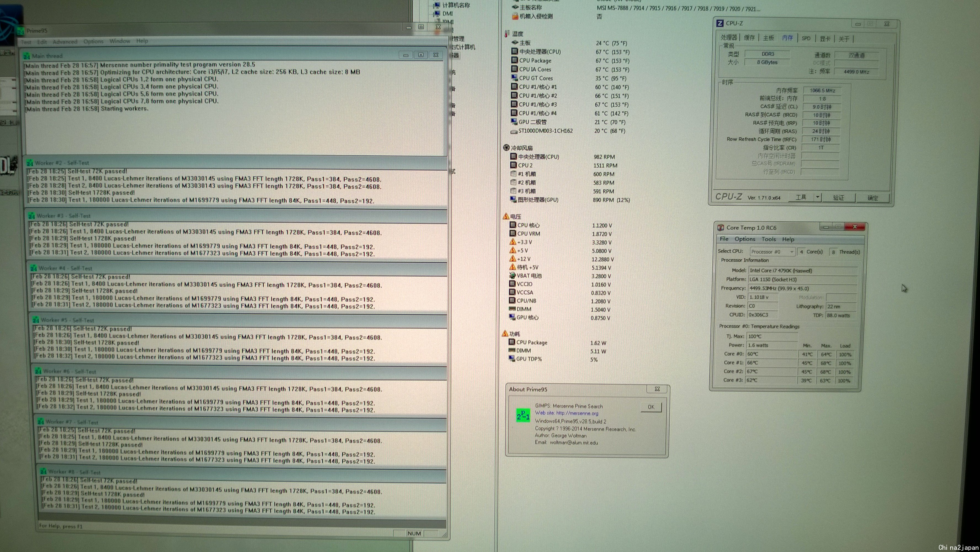Image resolution: width=980 pixels, height=552 pixels.
Task: Open the Help menu in Core Temp
Action: point(788,239)
